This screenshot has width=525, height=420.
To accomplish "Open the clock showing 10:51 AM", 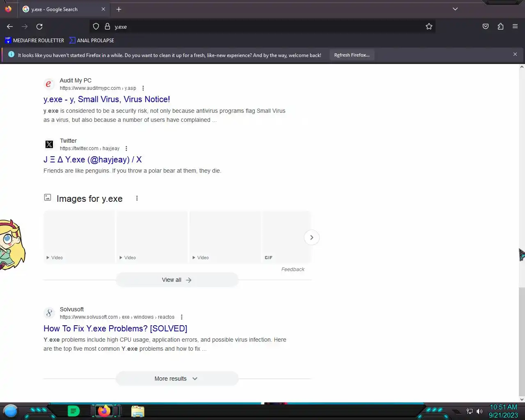I will (503, 411).
